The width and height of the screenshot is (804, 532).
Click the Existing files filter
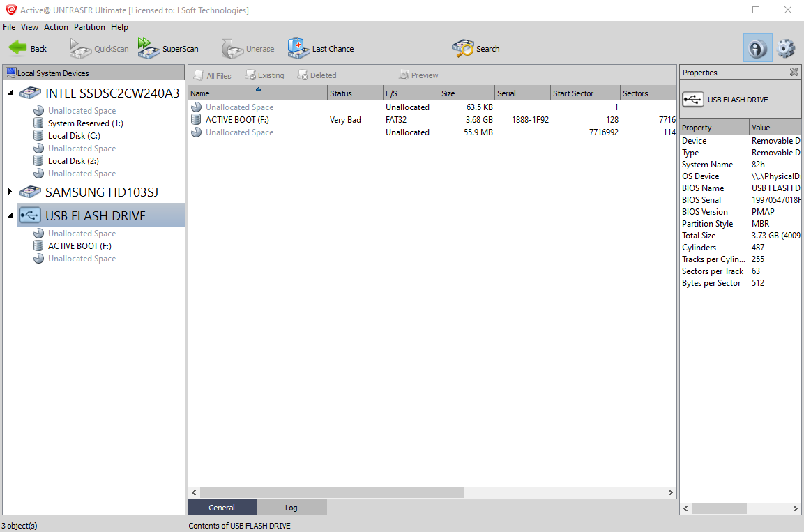click(x=264, y=75)
